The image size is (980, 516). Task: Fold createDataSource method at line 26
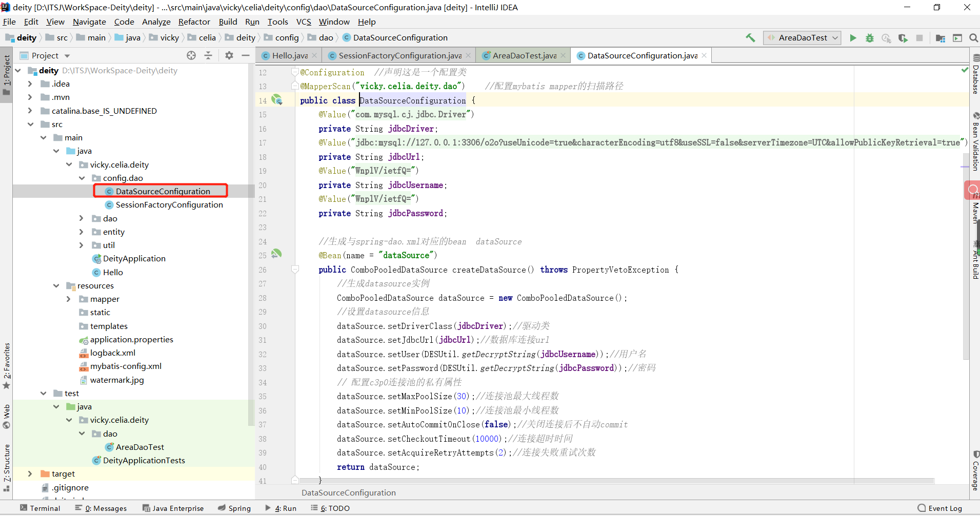pyautogui.click(x=295, y=269)
